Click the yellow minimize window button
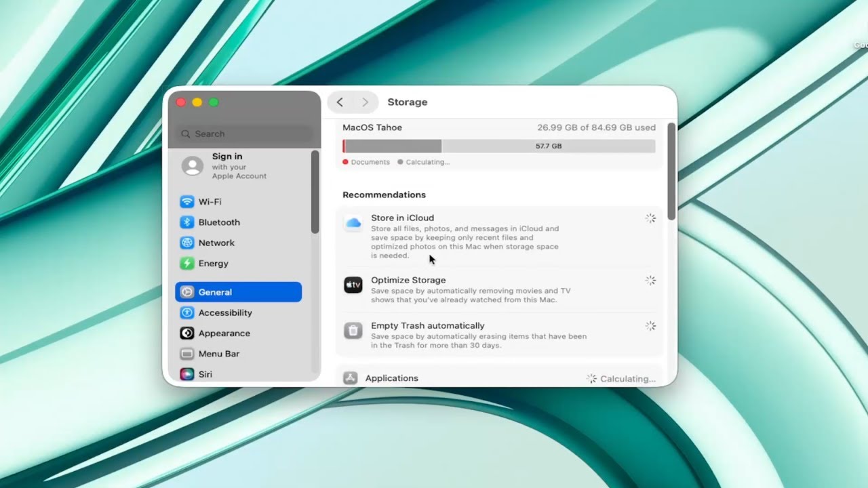868x488 pixels. click(197, 102)
